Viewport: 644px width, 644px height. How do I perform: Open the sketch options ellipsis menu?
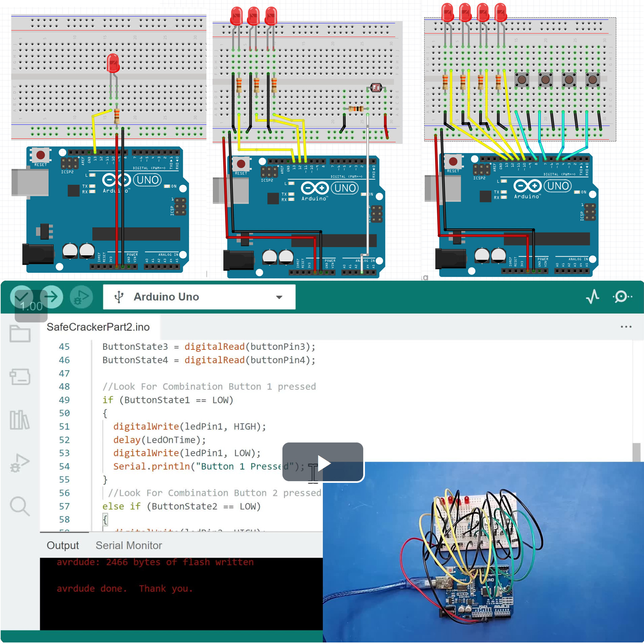(626, 327)
